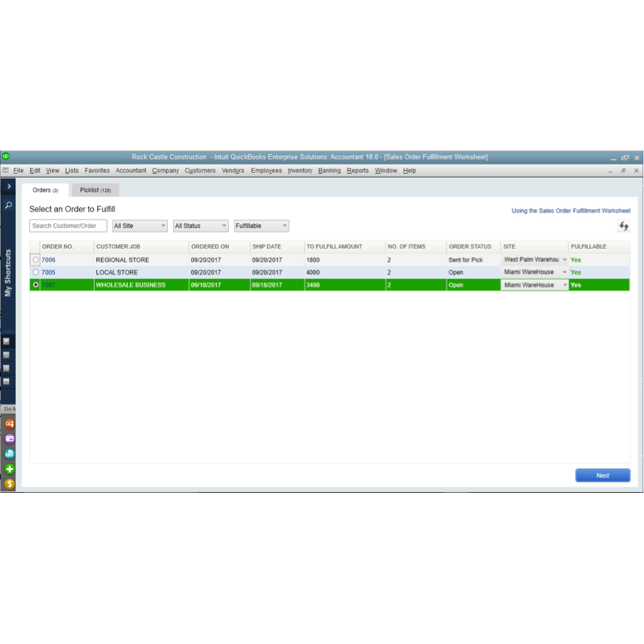Open the Favorites menu

[x=97, y=171]
